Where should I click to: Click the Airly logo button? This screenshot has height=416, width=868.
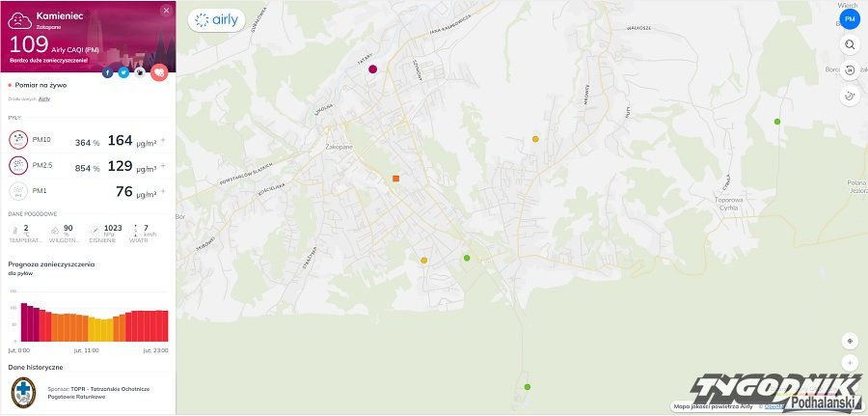[x=215, y=20]
